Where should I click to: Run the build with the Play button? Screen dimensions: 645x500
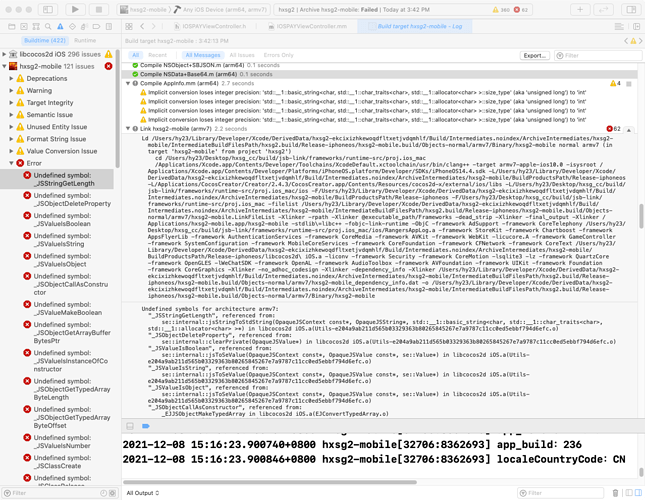coord(75,9)
